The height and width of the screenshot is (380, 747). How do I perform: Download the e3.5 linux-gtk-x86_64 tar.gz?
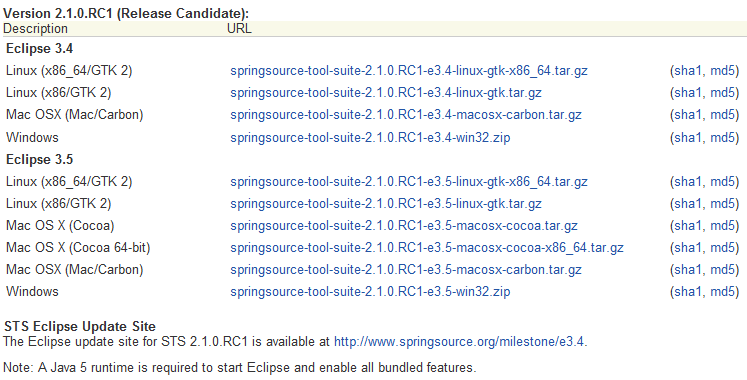(409, 181)
